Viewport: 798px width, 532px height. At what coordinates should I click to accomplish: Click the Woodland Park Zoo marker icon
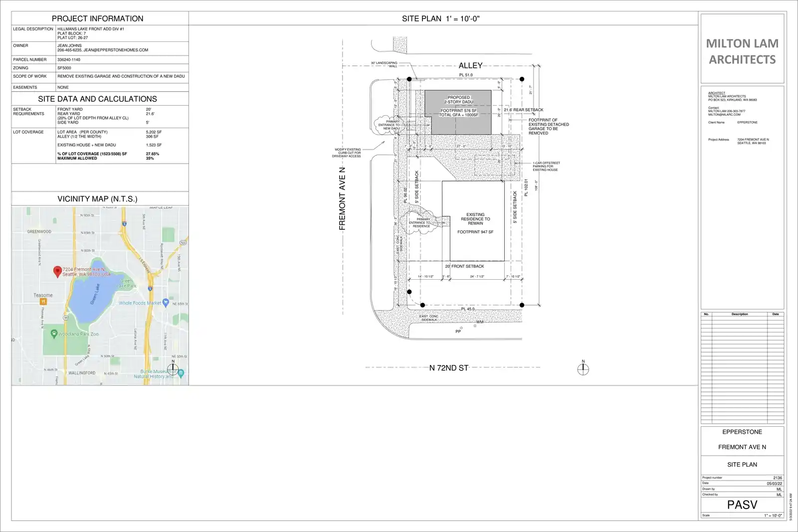54,334
